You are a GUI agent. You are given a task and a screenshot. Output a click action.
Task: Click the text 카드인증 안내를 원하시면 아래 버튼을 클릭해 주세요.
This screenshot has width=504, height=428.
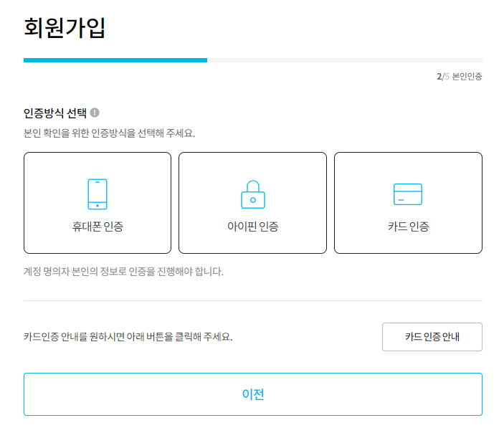tap(128, 337)
